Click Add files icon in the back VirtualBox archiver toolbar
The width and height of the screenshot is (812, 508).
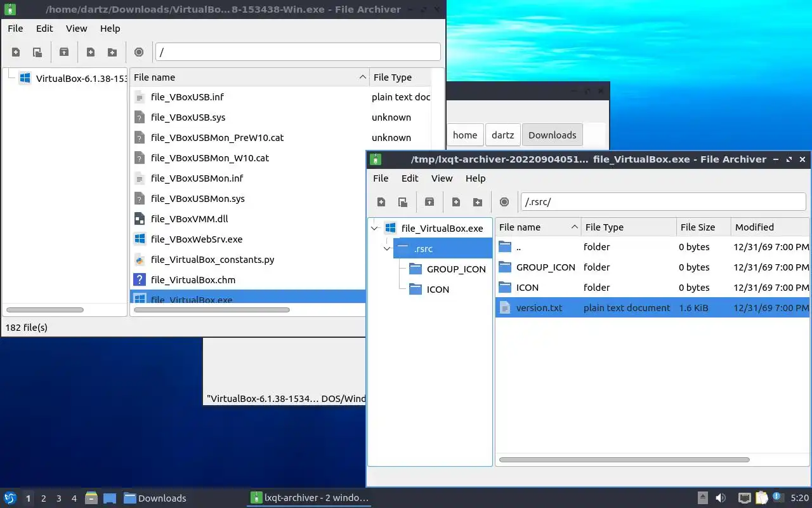tap(91, 52)
